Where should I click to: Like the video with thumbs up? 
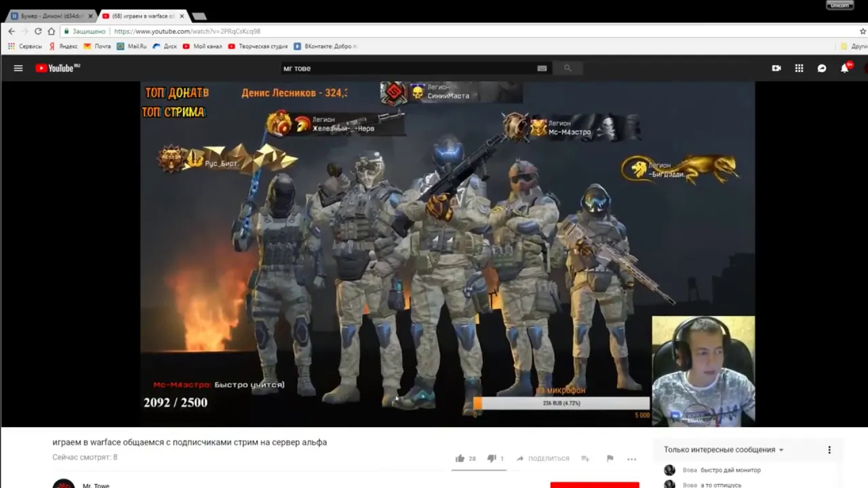[x=460, y=458]
